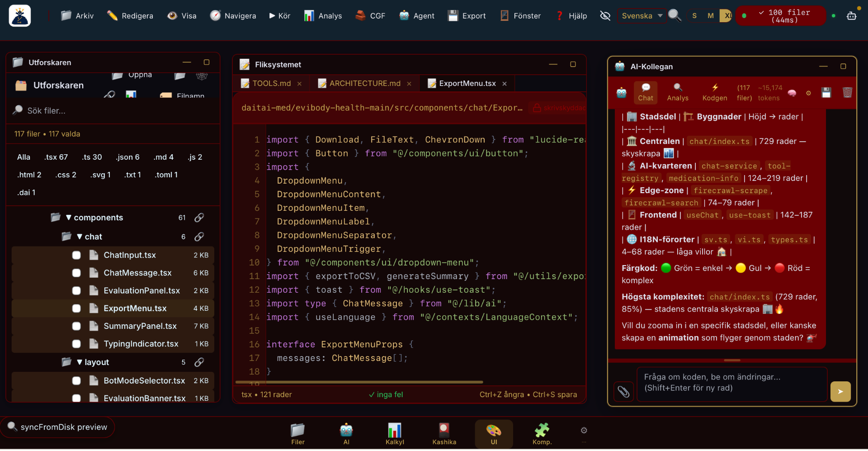Viewport: 868px width, 451px height.
Task: Open the top bar magnifier search
Action: point(674,16)
